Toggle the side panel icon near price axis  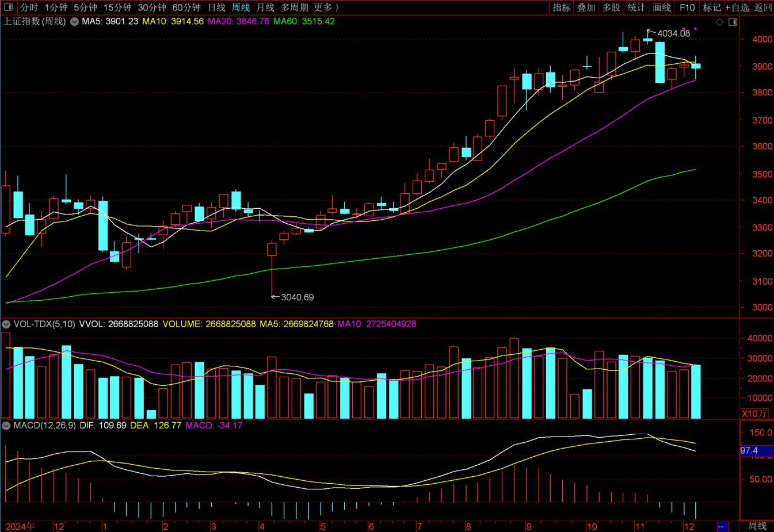pos(733,22)
